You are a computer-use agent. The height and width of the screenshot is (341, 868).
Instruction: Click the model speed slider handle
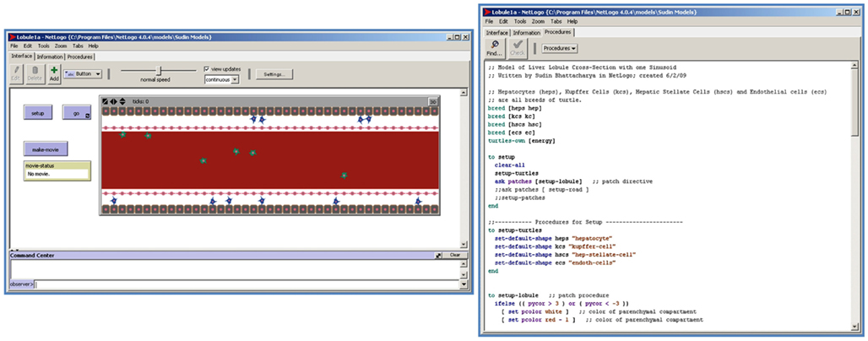[x=159, y=70]
